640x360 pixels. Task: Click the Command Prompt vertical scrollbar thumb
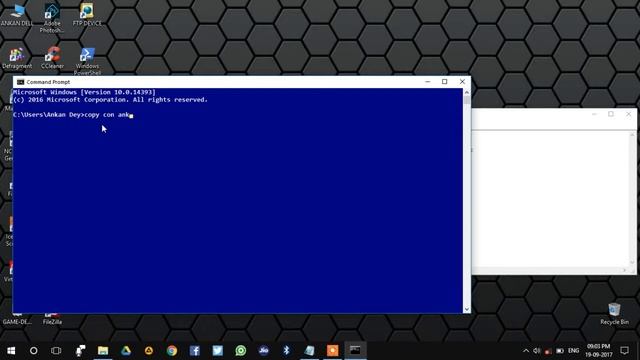point(467,100)
